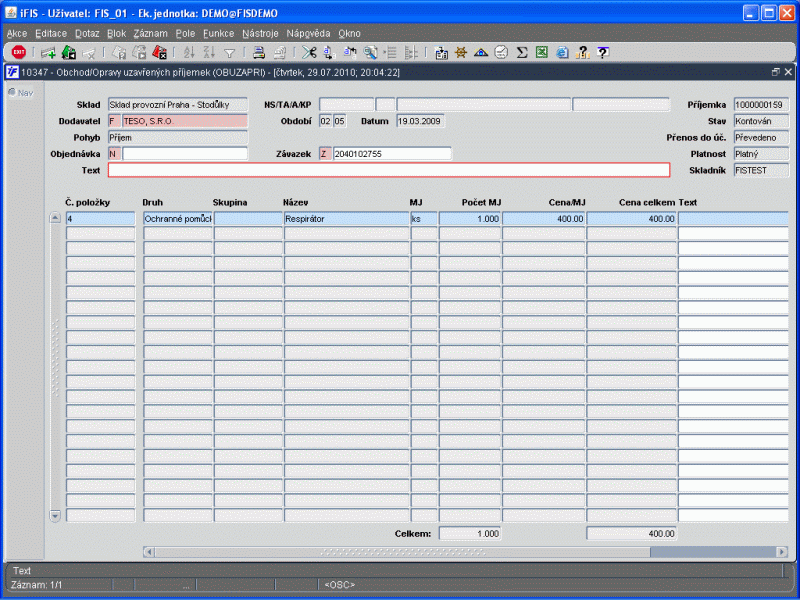Screen dimensions: 800x600
Task: Click the scissors cut toolbar icon
Action: click(x=309, y=52)
